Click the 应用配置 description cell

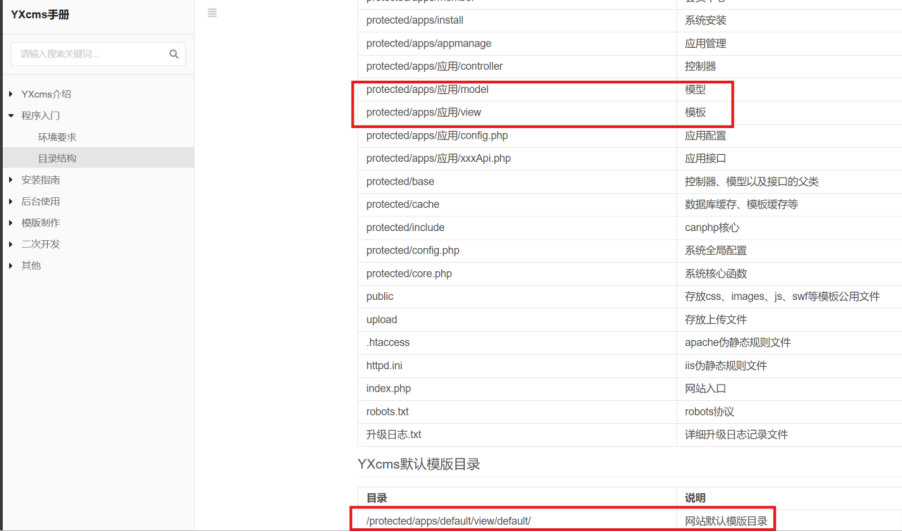click(x=789, y=135)
